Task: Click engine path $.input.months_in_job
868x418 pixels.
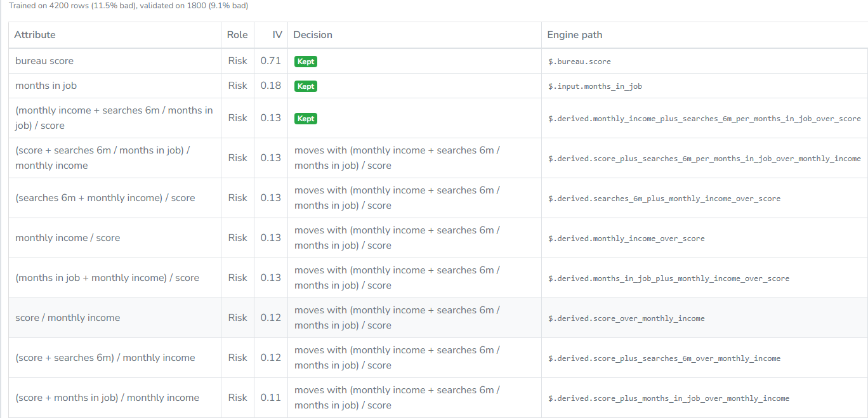Action: (595, 86)
